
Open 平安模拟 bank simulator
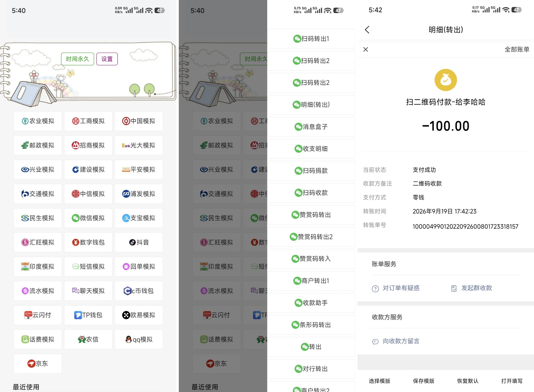tap(139, 170)
